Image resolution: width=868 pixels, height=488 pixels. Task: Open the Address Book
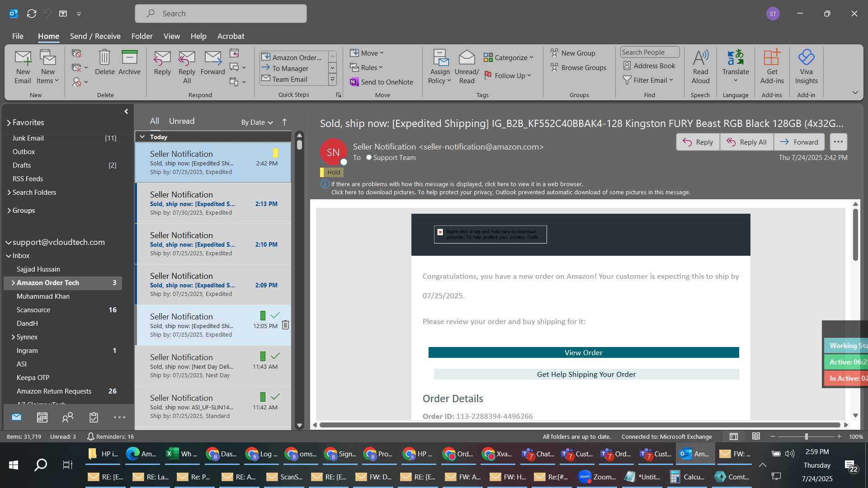click(x=649, y=66)
